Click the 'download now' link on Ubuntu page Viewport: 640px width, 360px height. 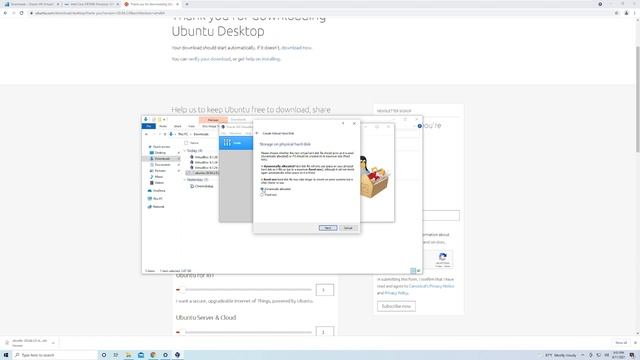coord(296,48)
